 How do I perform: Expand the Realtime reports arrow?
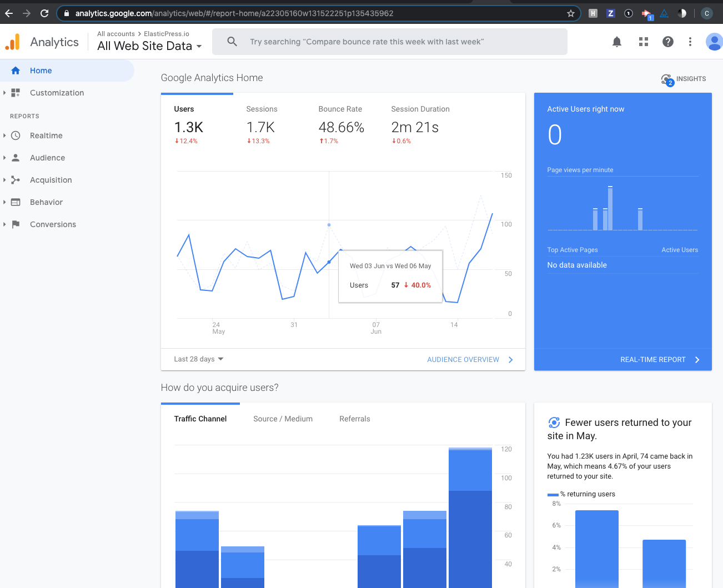click(x=4, y=135)
